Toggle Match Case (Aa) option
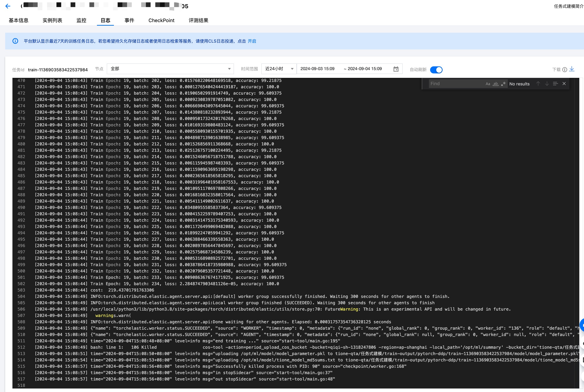This screenshot has height=392, width=584. pyautogui.click(x=488, y=84)
